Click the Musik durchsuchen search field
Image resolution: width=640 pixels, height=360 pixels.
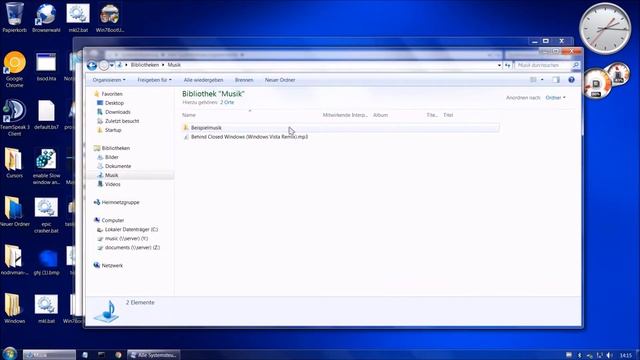pos(543,65)
